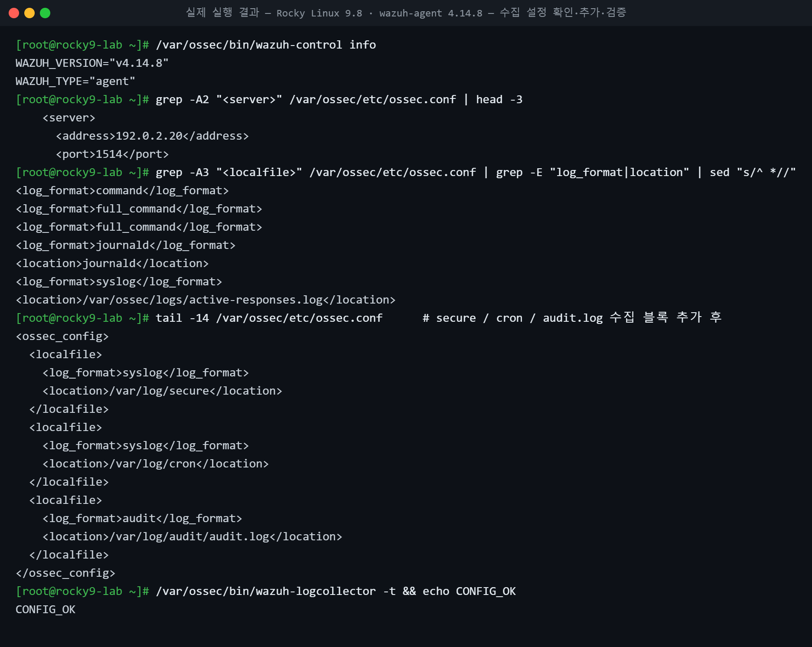This screenshot has height=647, width=812.
Task: Click the port line showing 1514
Action: coord(112,154)
